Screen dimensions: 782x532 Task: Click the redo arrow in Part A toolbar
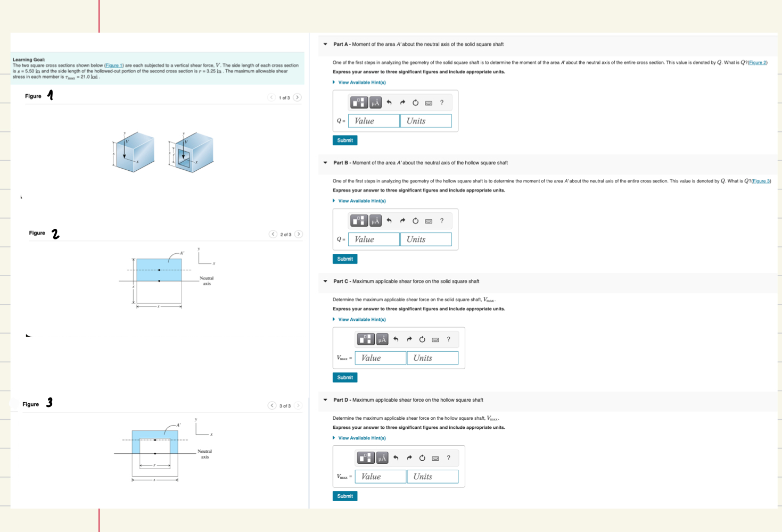tap(402, 102)
